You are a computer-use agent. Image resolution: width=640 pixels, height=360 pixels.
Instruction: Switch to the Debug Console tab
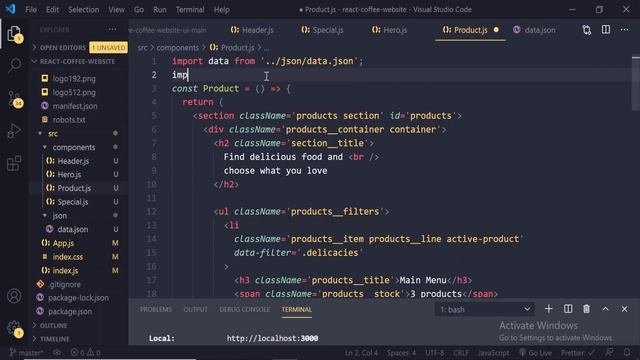click(244, 309)
